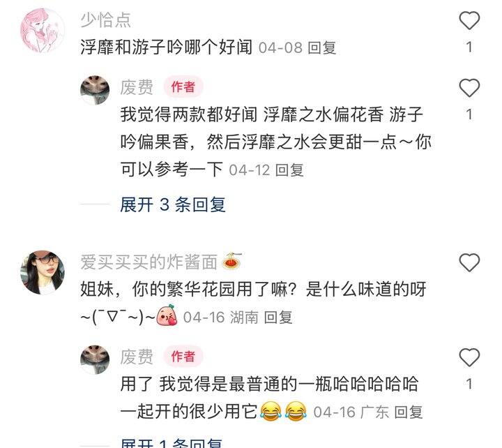Open 爱买买买的炸酱面's avatar photo

[x=43, y=272]
